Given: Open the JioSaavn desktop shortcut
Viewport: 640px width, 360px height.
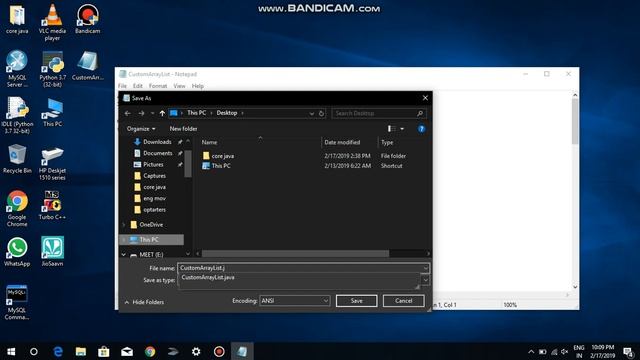Looking at the screenshot, I should click(52, 251).
